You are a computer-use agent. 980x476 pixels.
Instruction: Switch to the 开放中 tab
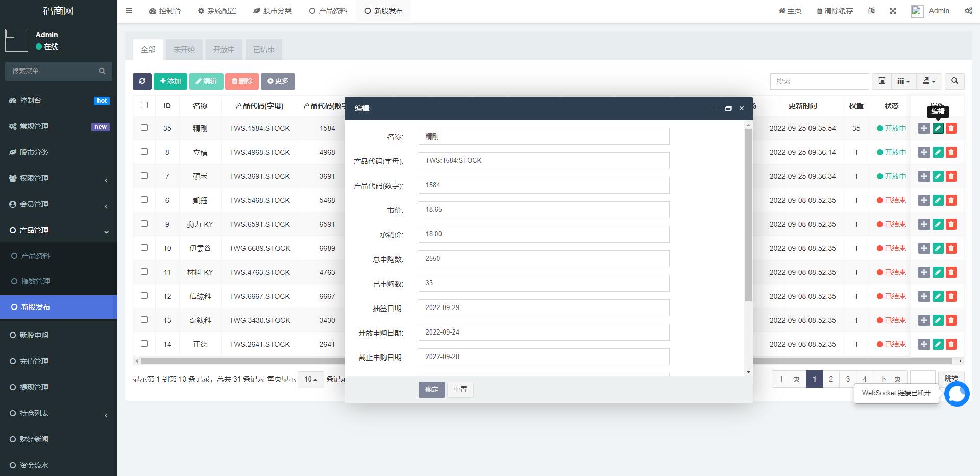[x=224, y=50]
